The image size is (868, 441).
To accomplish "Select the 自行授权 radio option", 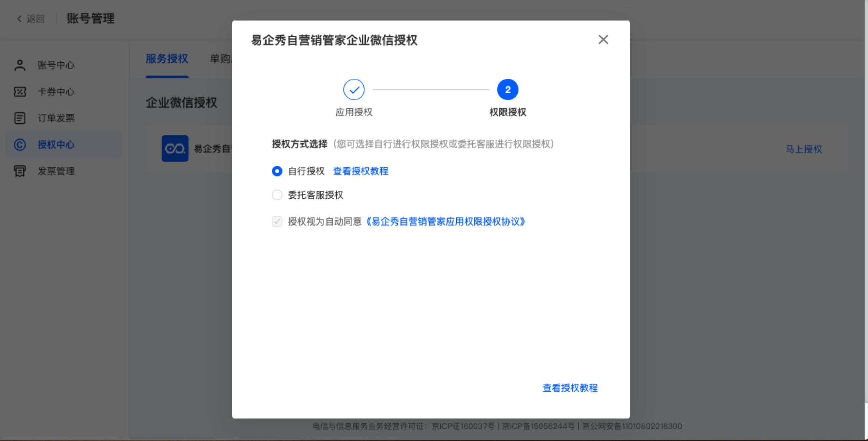I will [x=277, y=171].
